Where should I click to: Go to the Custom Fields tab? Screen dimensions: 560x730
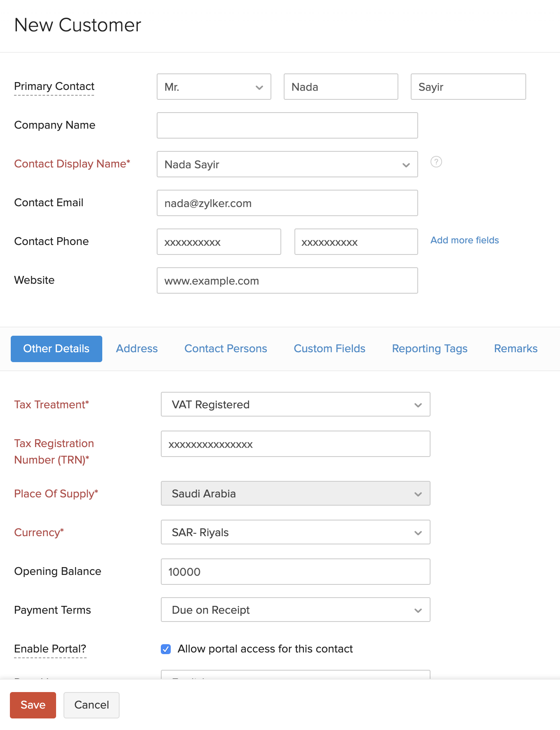329,349
